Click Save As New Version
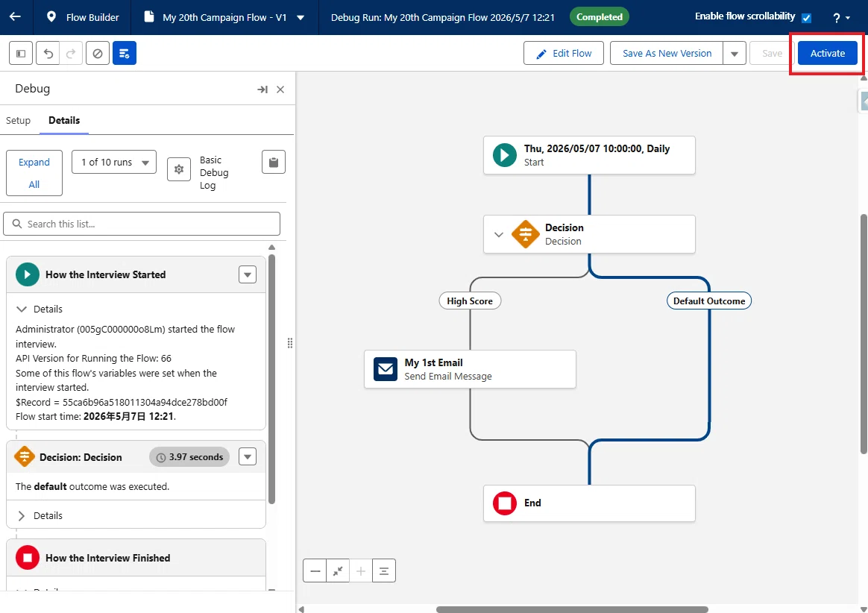 click(x=667, y=53)
